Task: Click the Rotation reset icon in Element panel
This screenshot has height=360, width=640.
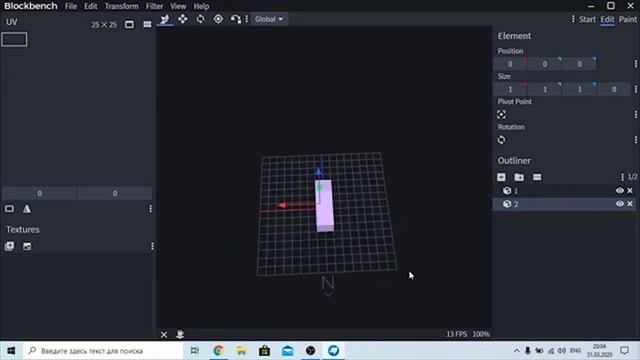Action: [501, 140]
